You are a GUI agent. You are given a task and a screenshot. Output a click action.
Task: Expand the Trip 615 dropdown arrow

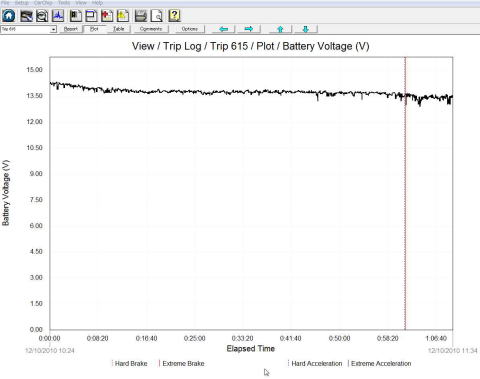[x=53, y=29]
